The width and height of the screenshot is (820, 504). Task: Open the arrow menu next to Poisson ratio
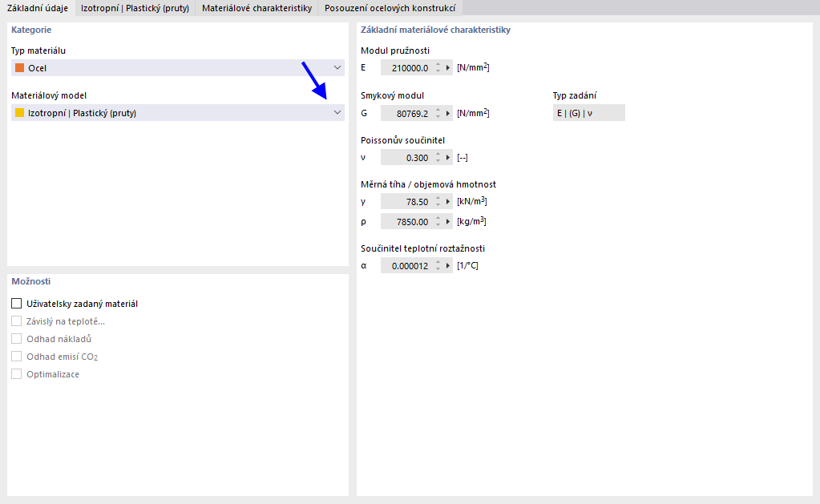click(447, 157)
